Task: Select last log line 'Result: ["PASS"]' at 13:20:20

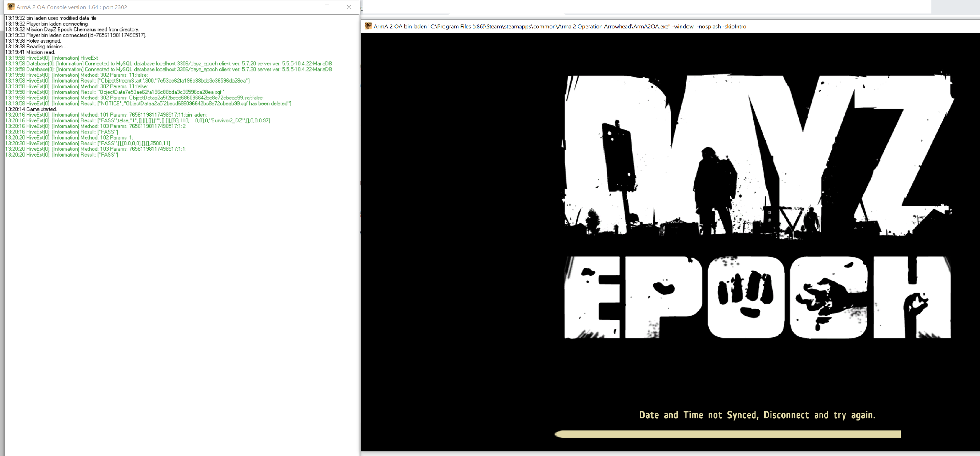Action: pyautogui.click(x=62, y=154)
